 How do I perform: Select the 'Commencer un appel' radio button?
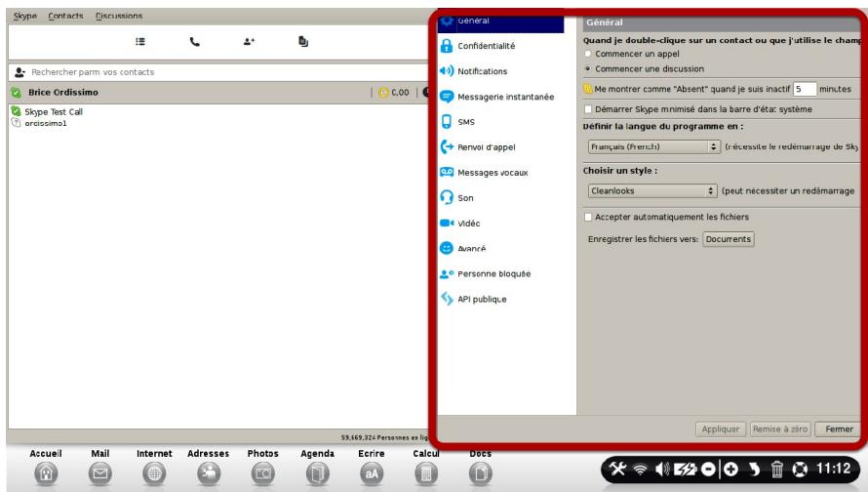coord(588,54)
